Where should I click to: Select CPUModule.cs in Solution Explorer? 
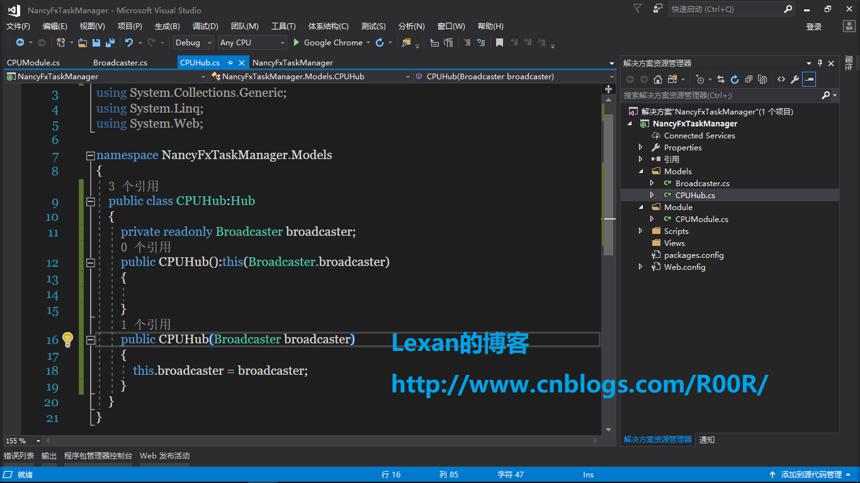coord(701,219)
